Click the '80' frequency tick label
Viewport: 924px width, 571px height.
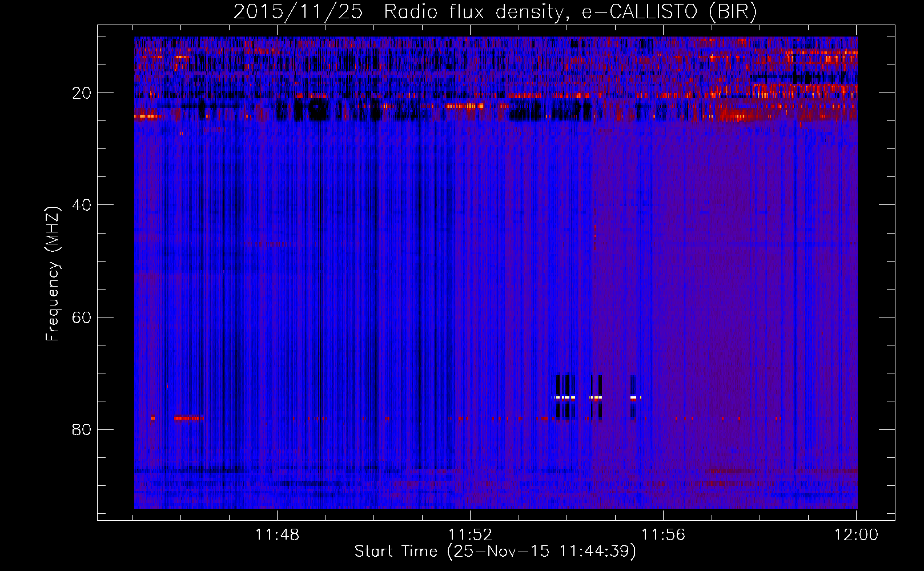82,429
